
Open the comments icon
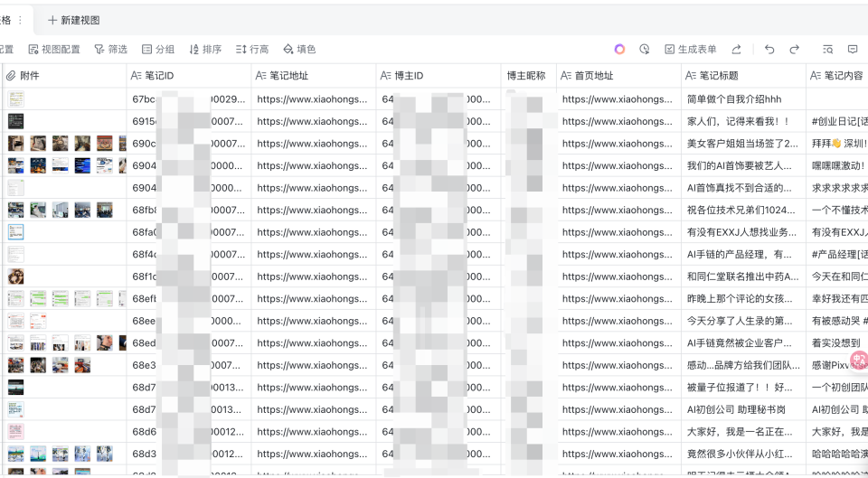click(853, 50)
